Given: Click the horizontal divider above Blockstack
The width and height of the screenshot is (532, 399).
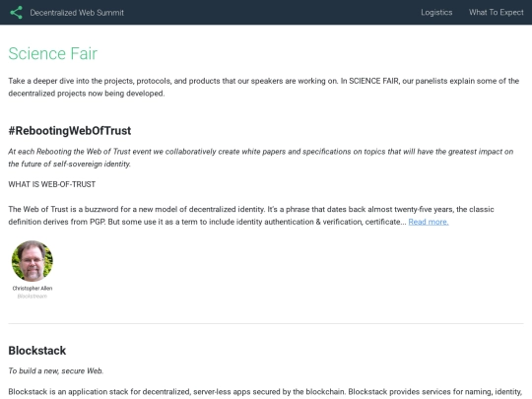Looking at the screenshot, I should click(x=266, y=324).
